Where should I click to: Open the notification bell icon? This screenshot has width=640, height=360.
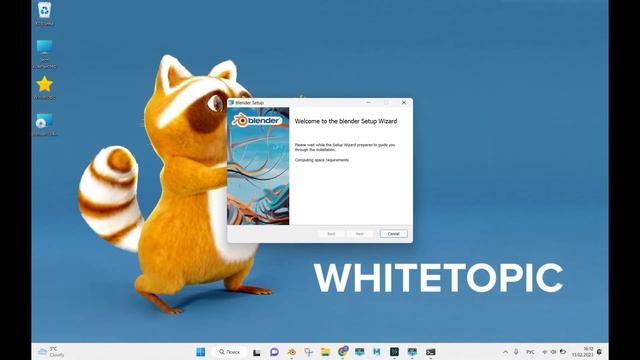pyautogui.click(x=600, y=352)
